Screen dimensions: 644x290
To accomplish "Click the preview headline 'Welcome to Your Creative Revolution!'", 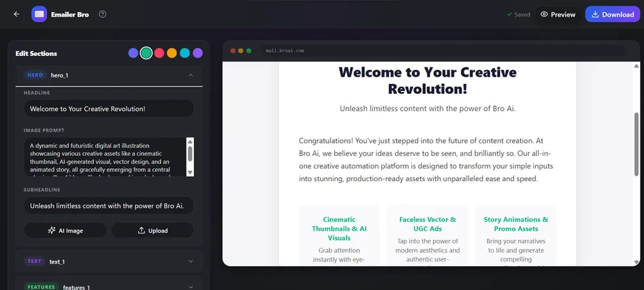I will [428, 80].
